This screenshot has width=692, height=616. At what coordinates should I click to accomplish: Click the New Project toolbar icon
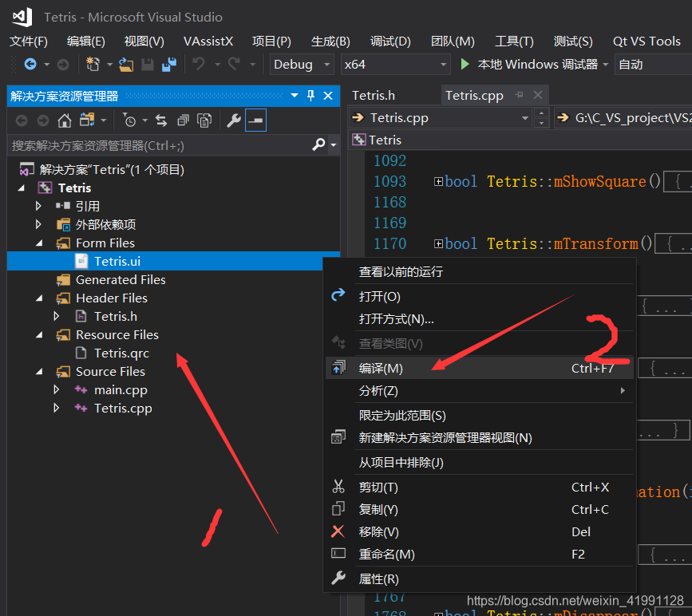coord(93,65)
